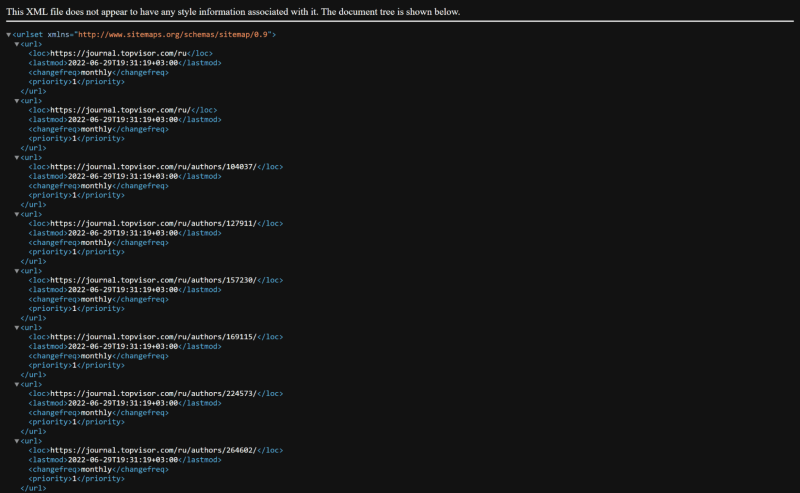Click the changefreq monthly value under authors/224573
800x493 pixels.
click(x=96, y=412)
